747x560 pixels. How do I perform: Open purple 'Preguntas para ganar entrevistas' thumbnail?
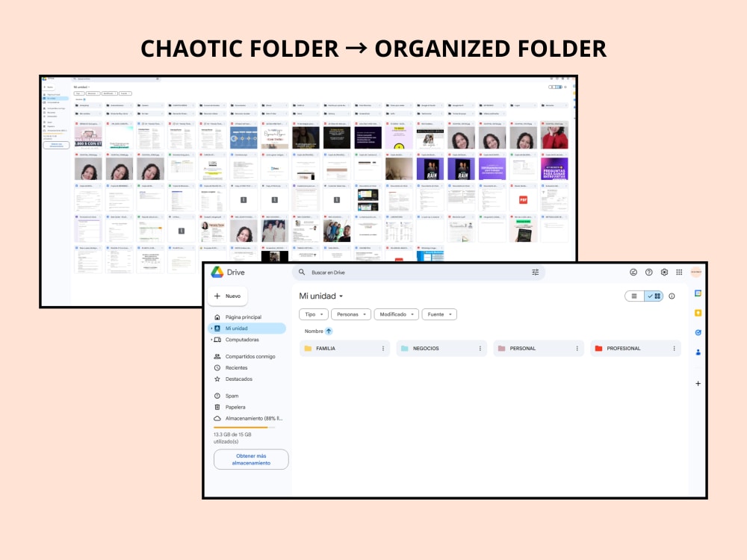pos(554,169)
